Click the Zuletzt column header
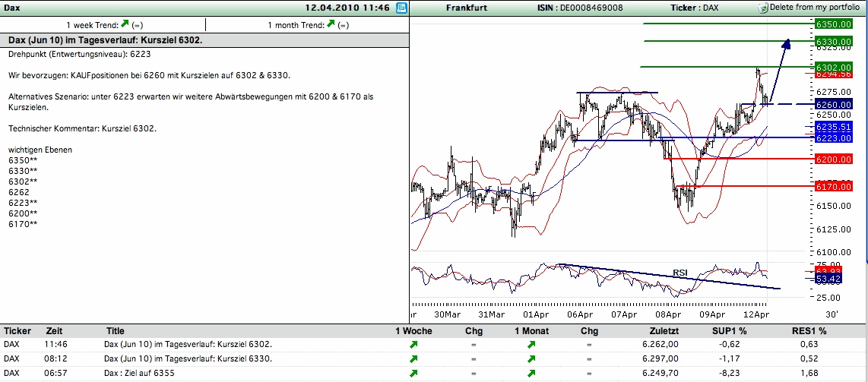The width and height of the screenshot is (868, 382). [x=664, y=331]
